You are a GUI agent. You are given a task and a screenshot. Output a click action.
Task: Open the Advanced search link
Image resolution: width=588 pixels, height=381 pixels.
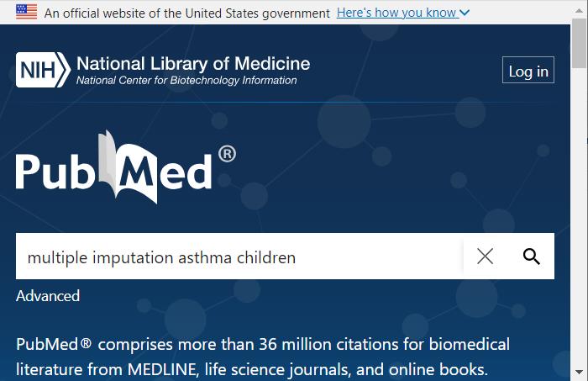(48, 296)
